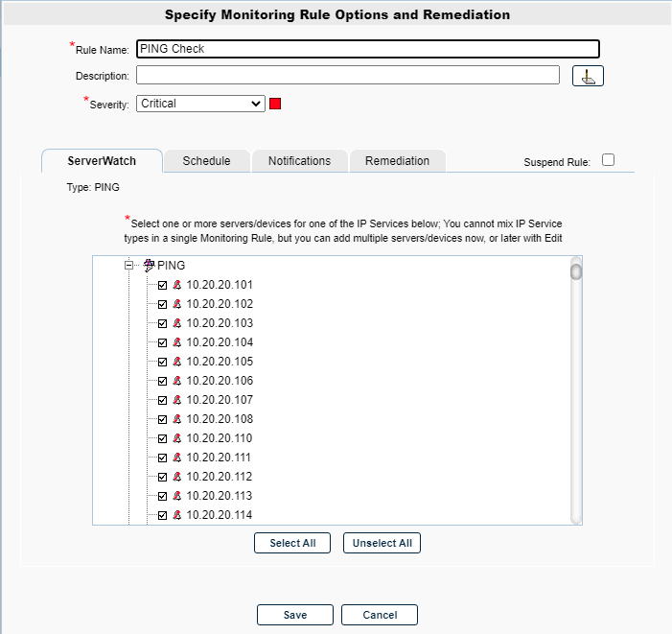
Task: Click the alarm bell icon for 10.20.20.107
Action: pos(177,400)
